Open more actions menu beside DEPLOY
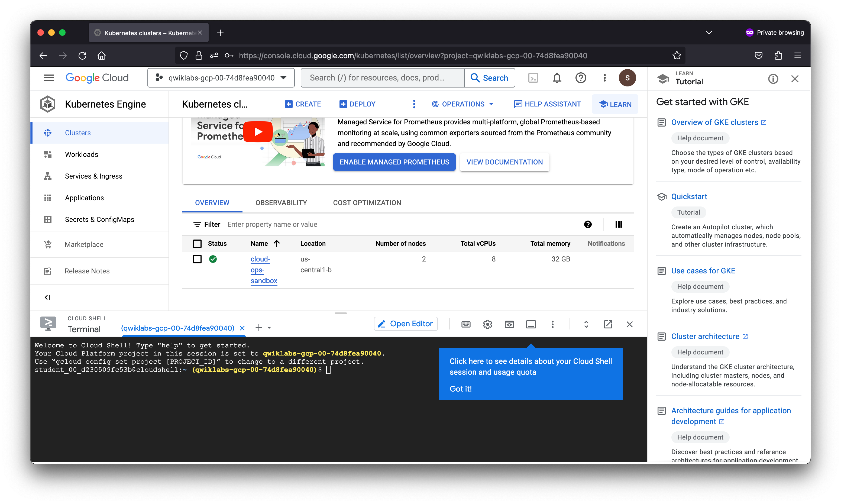This screenshot has width=841, height=504. 414,104
